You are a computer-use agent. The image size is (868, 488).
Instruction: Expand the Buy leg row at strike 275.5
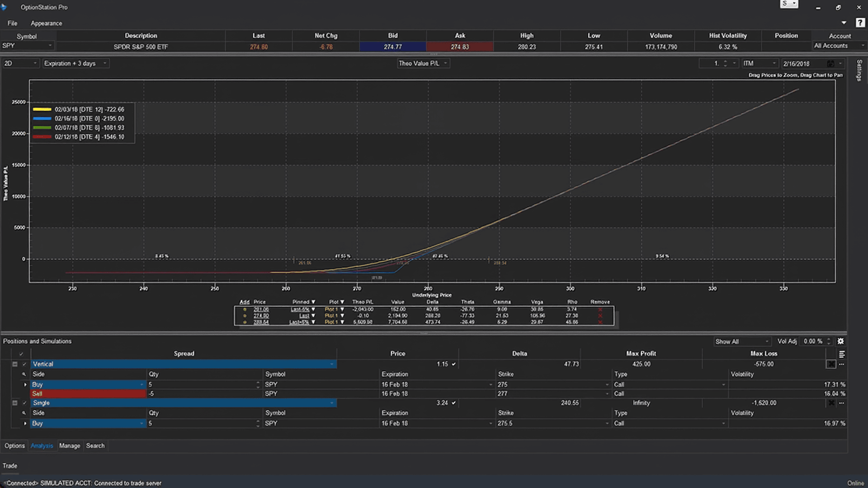(25, 423)
